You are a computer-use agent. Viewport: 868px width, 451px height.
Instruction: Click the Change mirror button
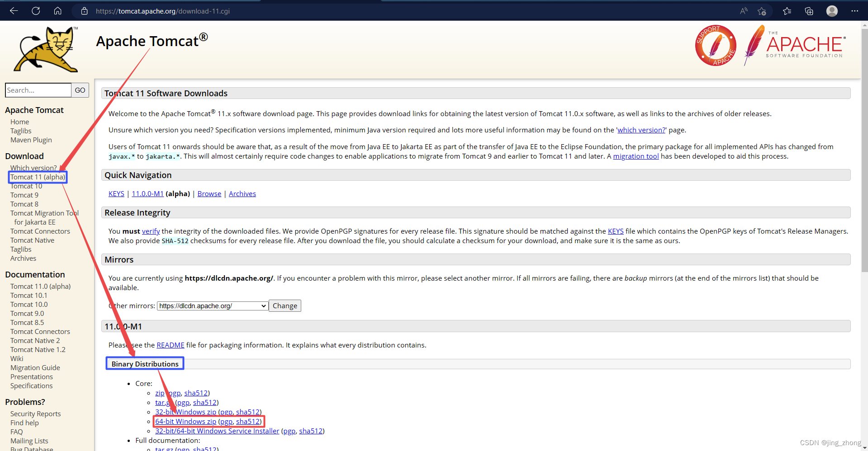tap(285, 306)
